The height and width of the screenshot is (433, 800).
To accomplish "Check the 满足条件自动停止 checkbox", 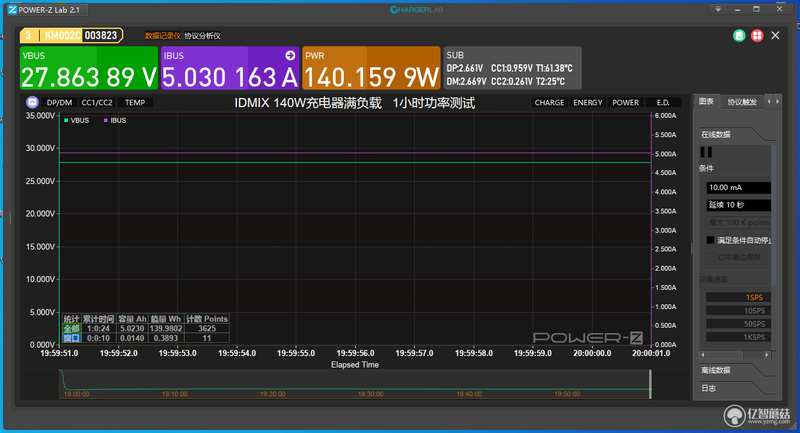I will [710, 240].
